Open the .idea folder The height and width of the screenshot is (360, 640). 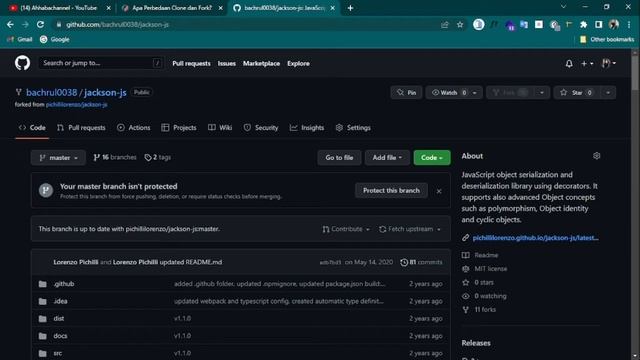(x=60, y=301)
